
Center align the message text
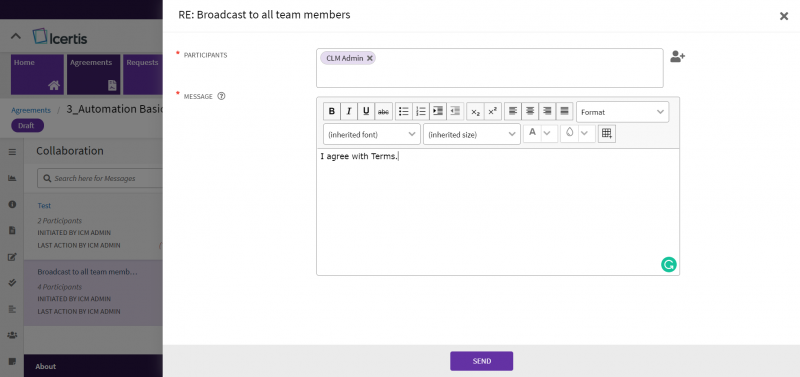click(530, 112)
